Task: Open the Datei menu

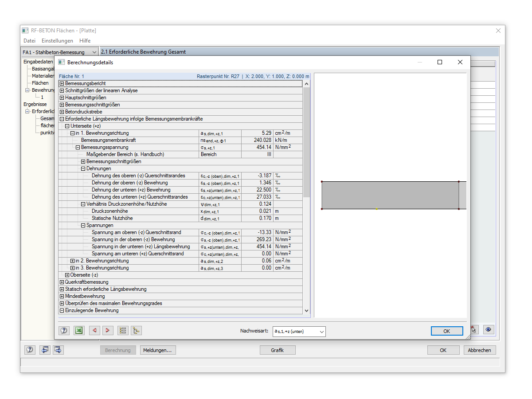Action: (29, 40)
